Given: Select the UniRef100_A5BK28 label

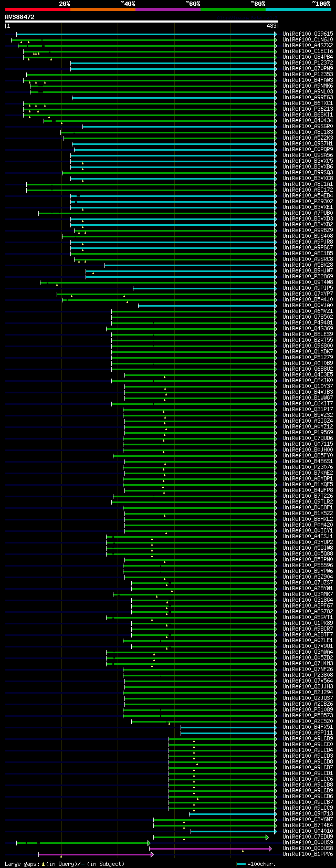Looking at the screenshot, I should point(308,265).
